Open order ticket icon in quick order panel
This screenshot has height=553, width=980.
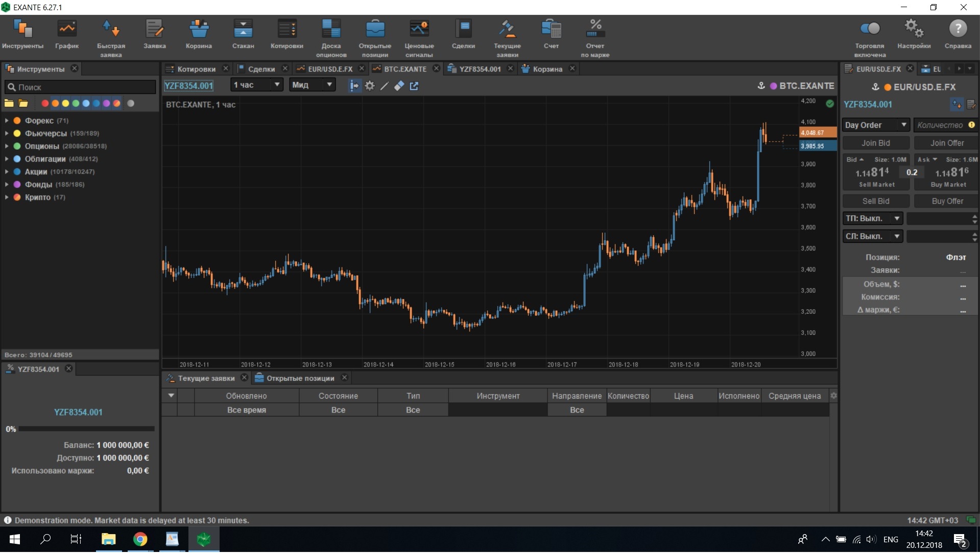point(971,104)
